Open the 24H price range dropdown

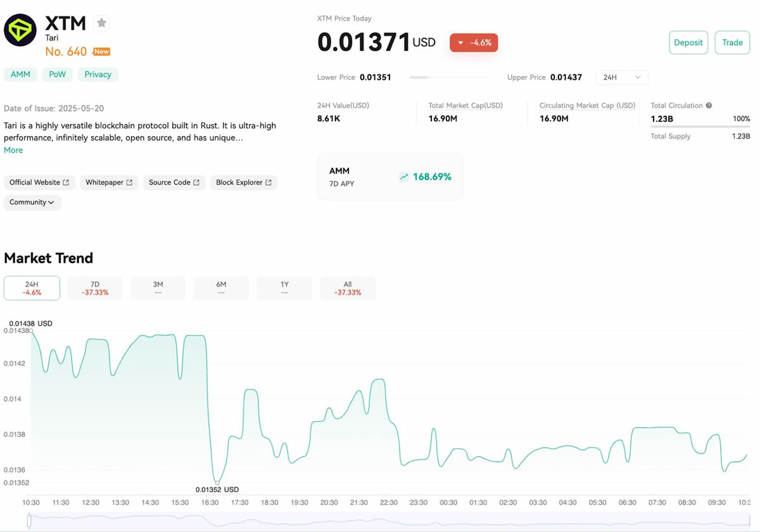(x=622, y=77)
